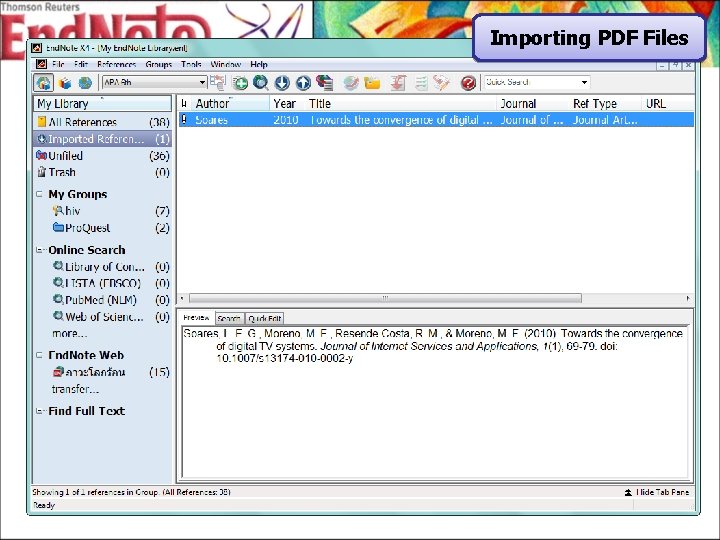Sort by the Author column header
The width and height of the screenshot is (720, 540).
coord(230,103)
